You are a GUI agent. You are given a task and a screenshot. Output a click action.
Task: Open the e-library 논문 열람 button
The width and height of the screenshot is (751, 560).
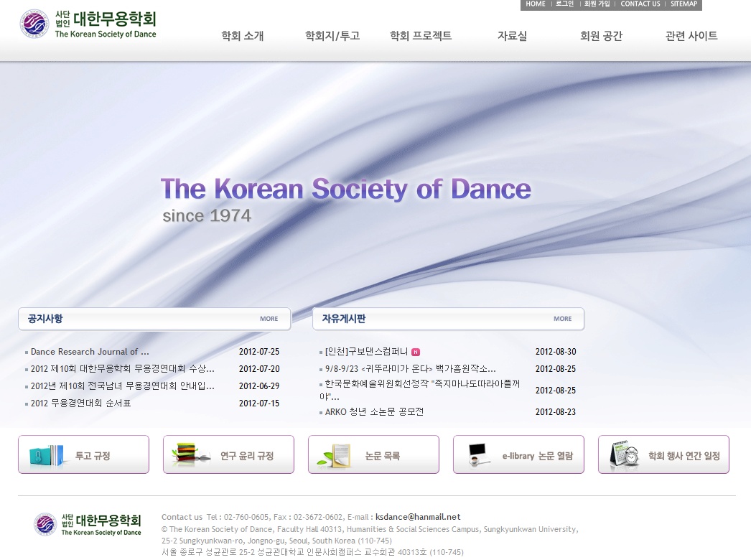(518, 454)
